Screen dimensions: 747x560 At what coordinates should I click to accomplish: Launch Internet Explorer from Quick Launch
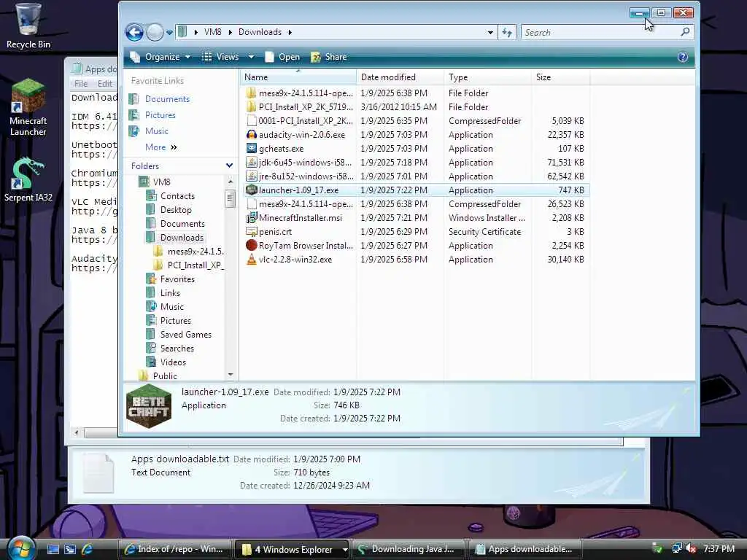(x=88, y=549)
